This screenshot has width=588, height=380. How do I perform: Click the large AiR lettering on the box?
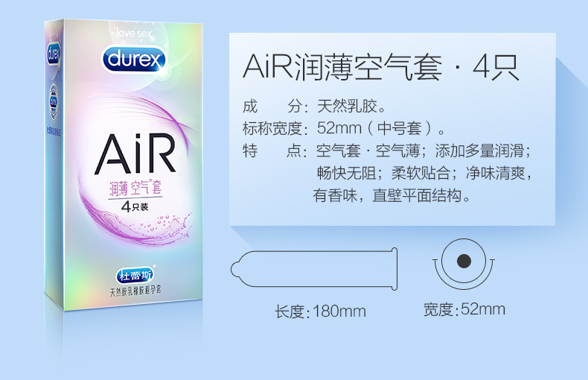[x=135, y=154]
